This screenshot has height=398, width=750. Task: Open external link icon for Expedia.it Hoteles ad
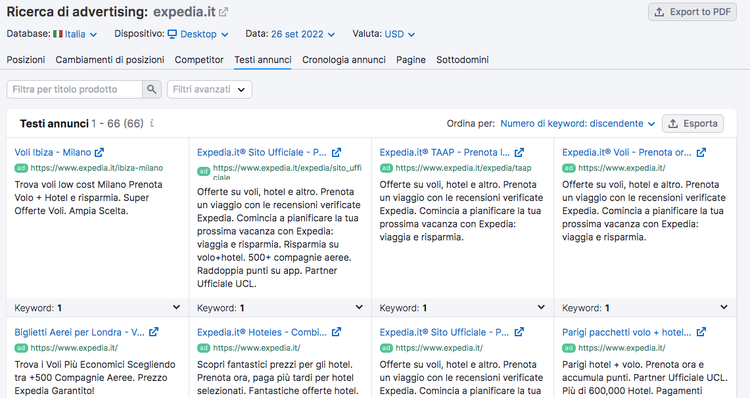pyautogui.click(x=336, y=332)
